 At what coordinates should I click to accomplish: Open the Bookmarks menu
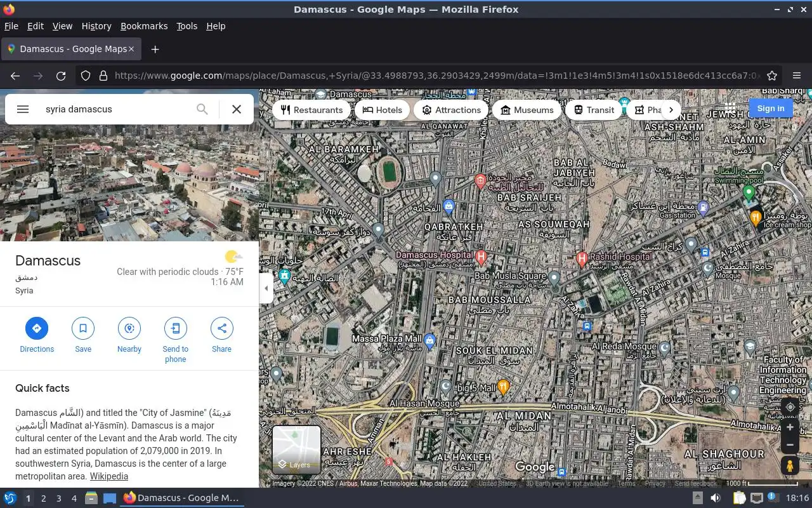coord(144,26)
